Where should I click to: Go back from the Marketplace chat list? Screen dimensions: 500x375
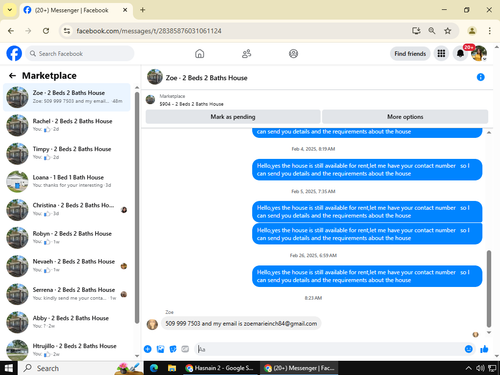[12, 76]
